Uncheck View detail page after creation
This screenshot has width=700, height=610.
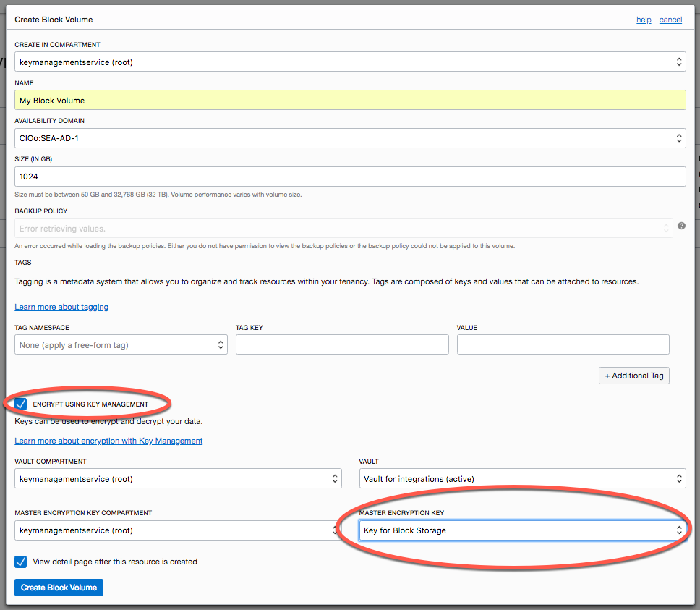21,562
